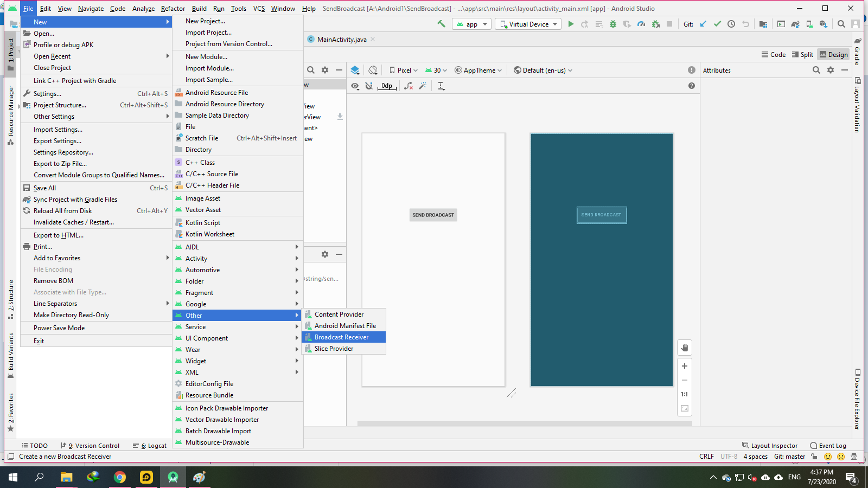Expand the Service submenu
The image size is (868, 488).
(238, 326)
